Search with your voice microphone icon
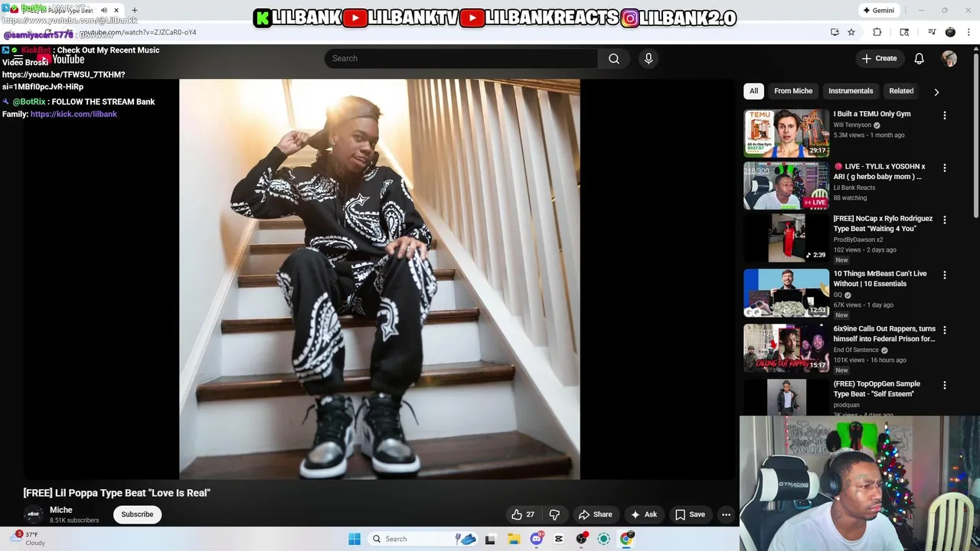Viewport: 980px width, 551px height. click(648, 58)
